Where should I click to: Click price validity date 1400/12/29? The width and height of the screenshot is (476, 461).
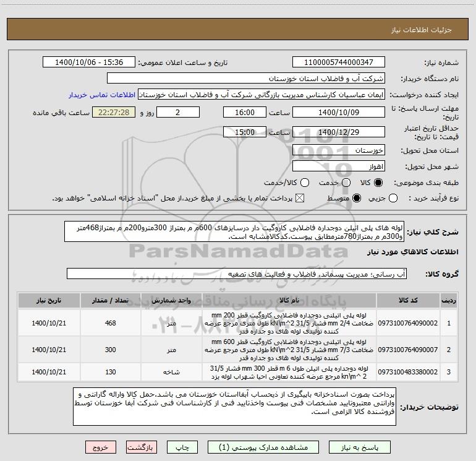339,132
